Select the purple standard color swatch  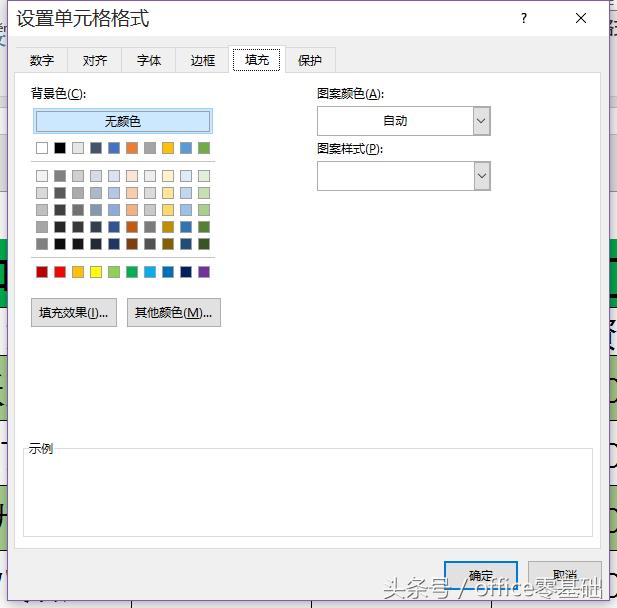click(x=204, y=272)
